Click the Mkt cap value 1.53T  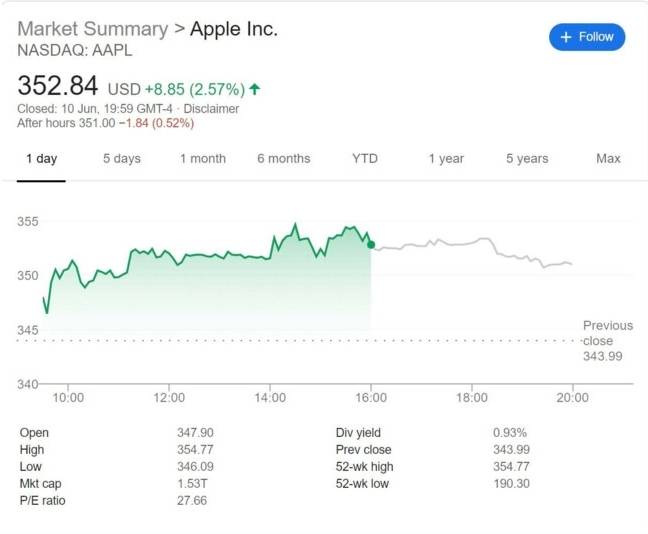pos(192,484)
